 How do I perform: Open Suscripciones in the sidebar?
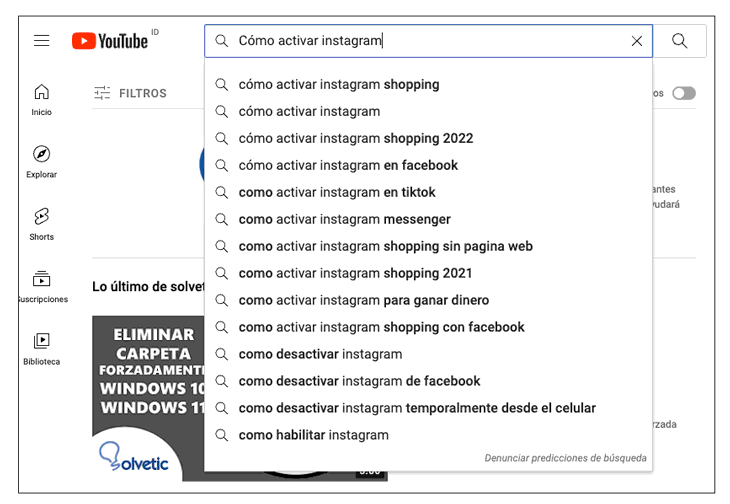coord(41,286)
